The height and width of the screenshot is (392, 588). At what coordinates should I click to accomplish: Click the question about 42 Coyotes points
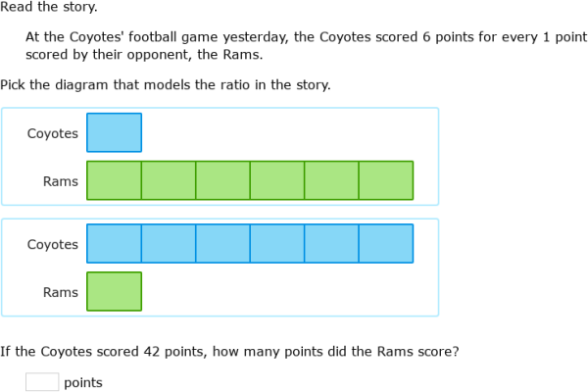pos(230,350)
